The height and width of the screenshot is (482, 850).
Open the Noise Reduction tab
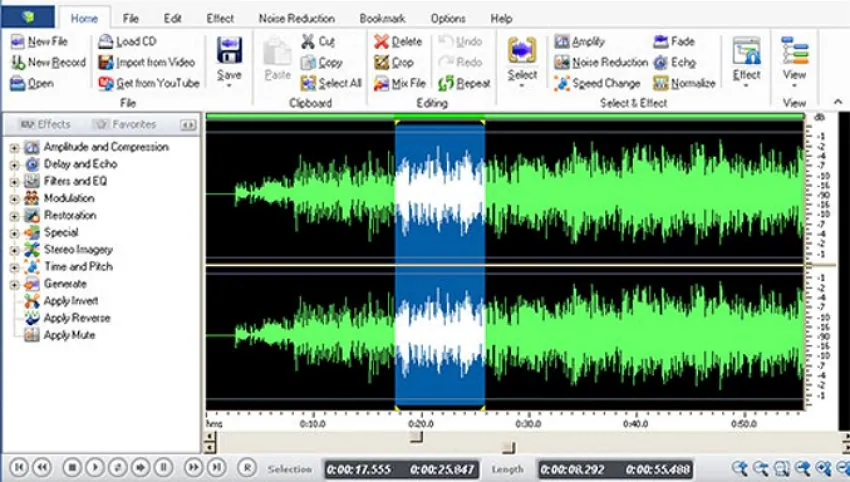pyautogui.click(x=297, y=18)
